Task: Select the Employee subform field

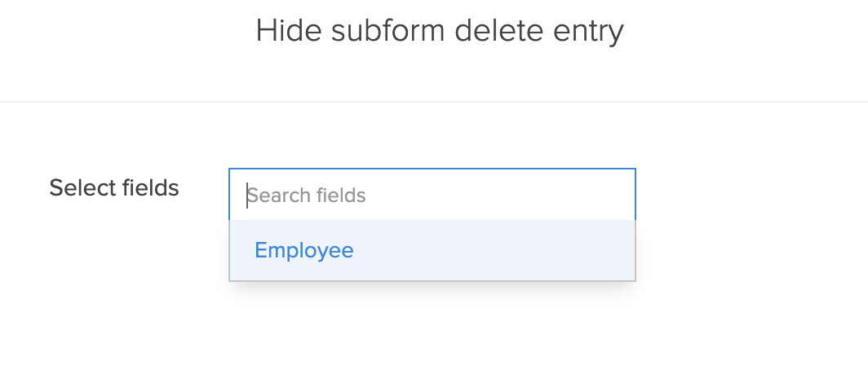Action: [304, 250]
